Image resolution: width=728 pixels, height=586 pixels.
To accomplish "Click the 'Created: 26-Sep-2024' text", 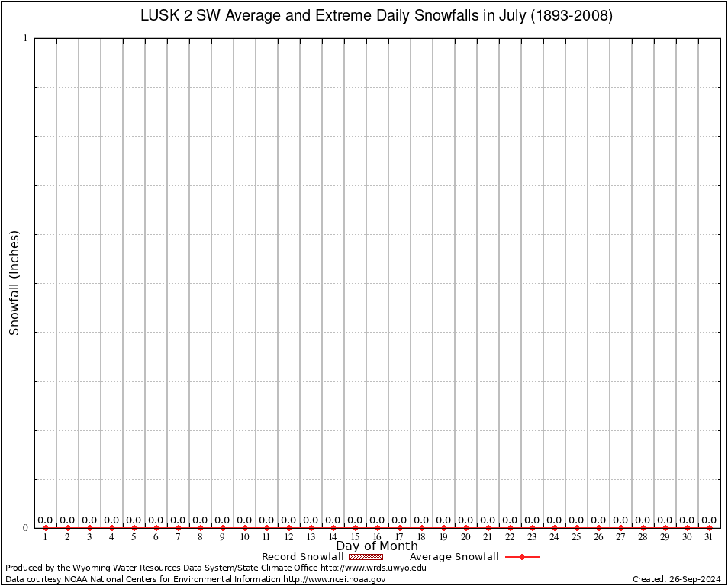I will pyautogui.click(x=676, y=579).
